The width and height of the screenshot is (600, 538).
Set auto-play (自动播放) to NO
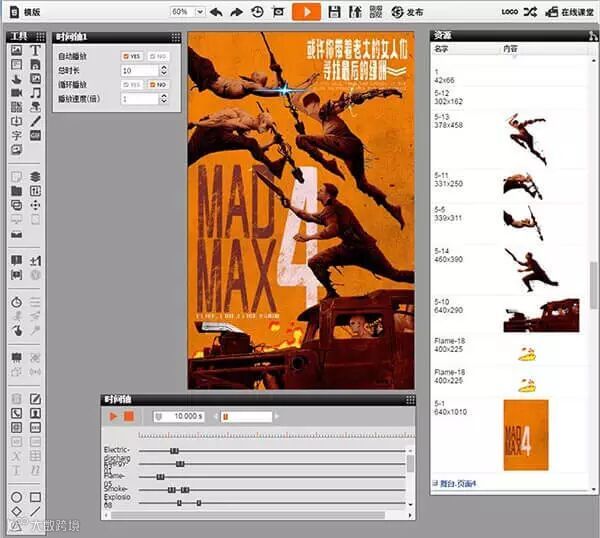[158, 56]
